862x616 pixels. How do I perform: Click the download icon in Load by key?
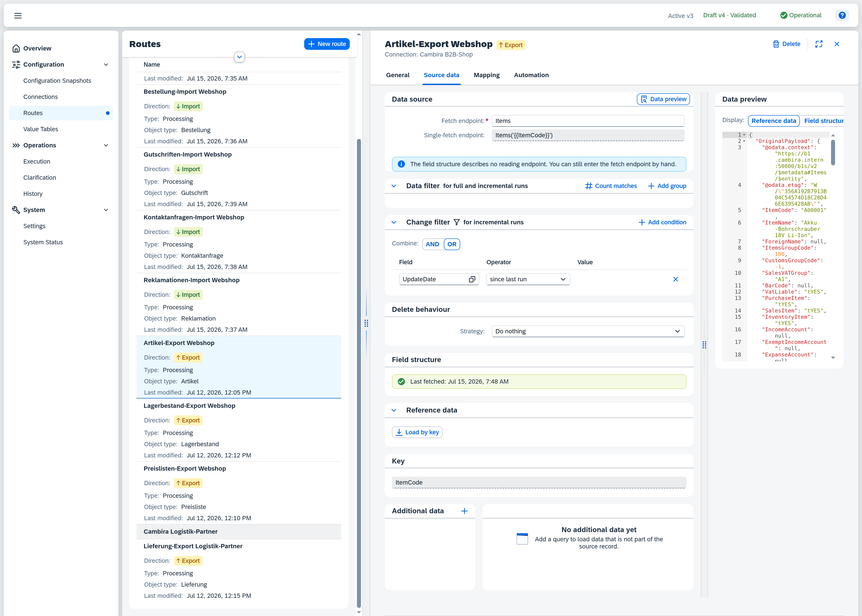tap(399, 432)
